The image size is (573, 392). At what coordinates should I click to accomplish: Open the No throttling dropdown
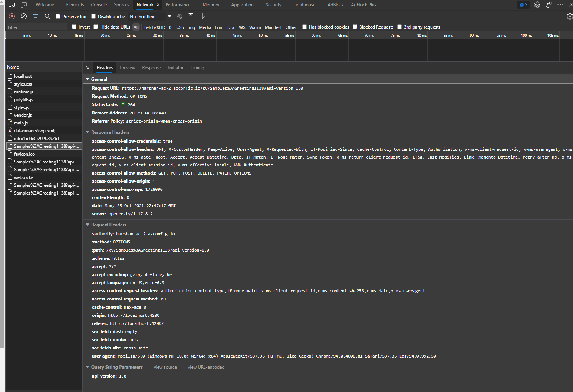(150, 17)
